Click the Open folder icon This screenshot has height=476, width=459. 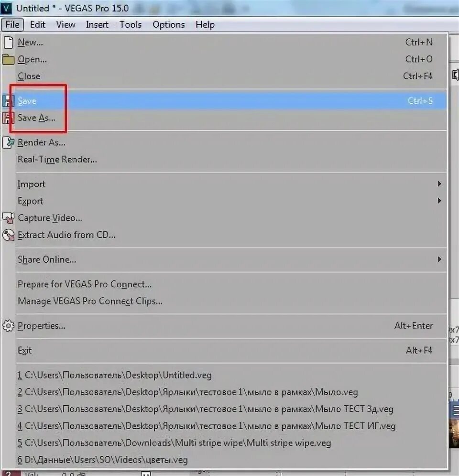click(x=8, y=59)
